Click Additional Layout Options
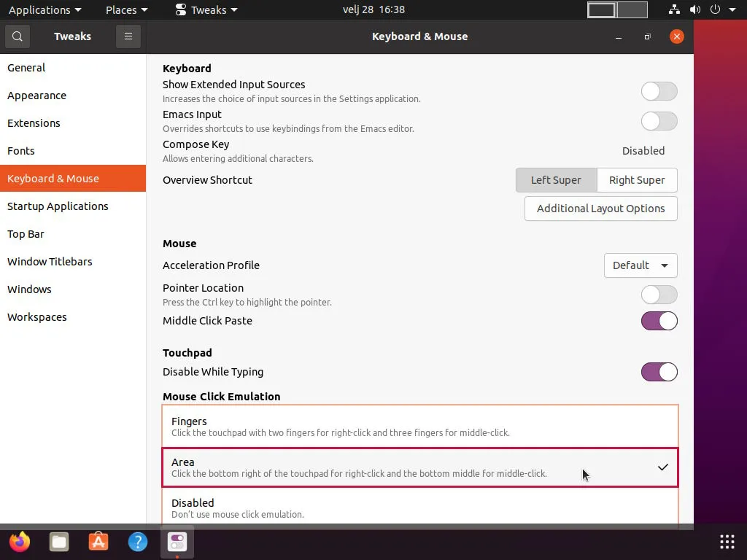Screen dimensions: 747x560 600,209
